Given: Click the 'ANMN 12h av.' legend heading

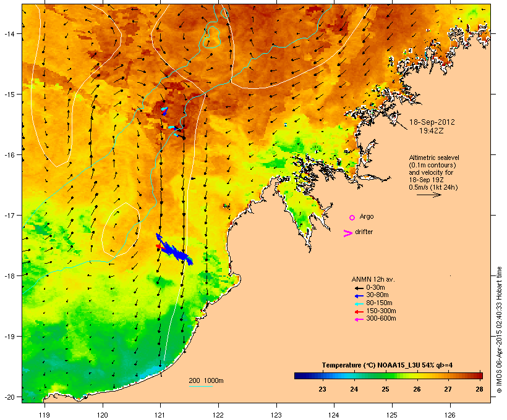Looking at the screenshot, I should [x=373, y=279].
